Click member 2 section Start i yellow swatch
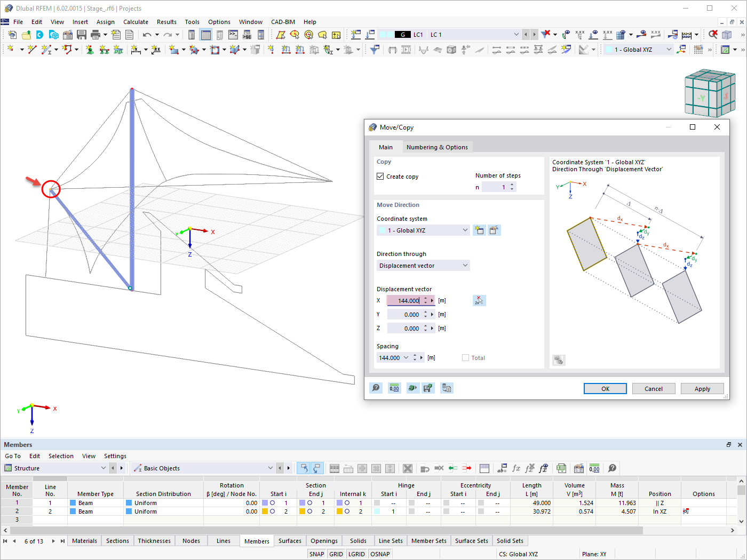 [x=265, y=511]
